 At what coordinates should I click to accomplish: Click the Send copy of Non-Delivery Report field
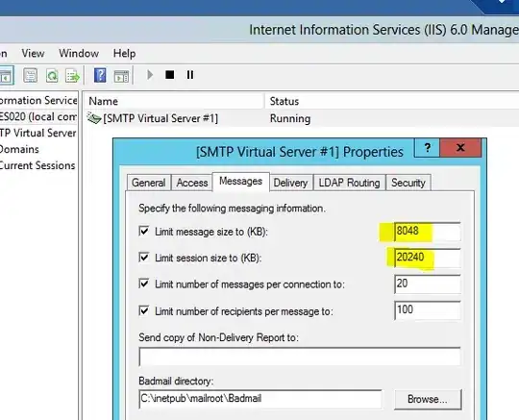pyautogui.click(x=300, y=357)
